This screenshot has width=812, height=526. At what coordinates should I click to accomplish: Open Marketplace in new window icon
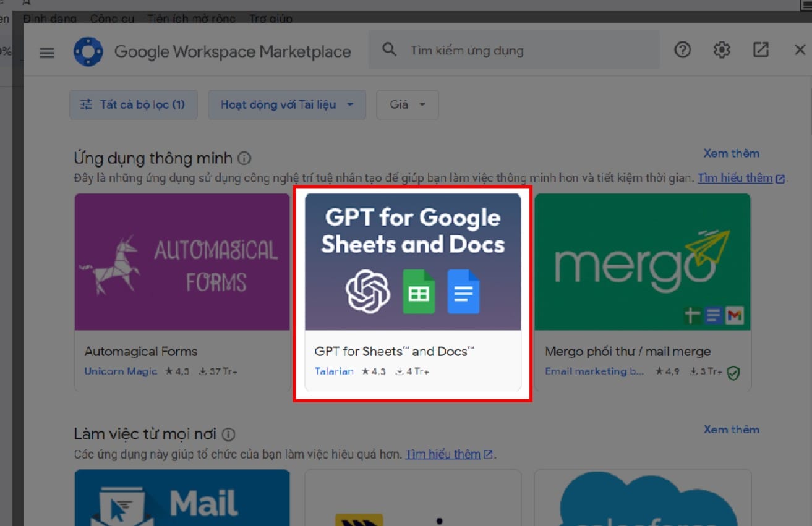[x=761, y=50]
